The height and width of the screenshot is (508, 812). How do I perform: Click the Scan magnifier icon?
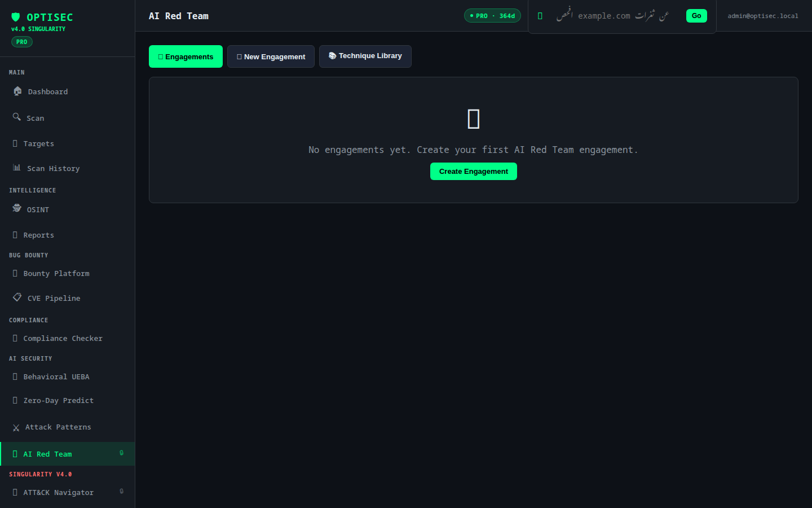[17, 117]
